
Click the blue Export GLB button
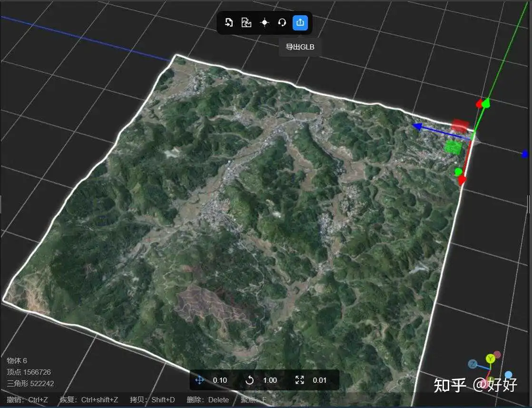pyautogui.click(x=300, y=22)
